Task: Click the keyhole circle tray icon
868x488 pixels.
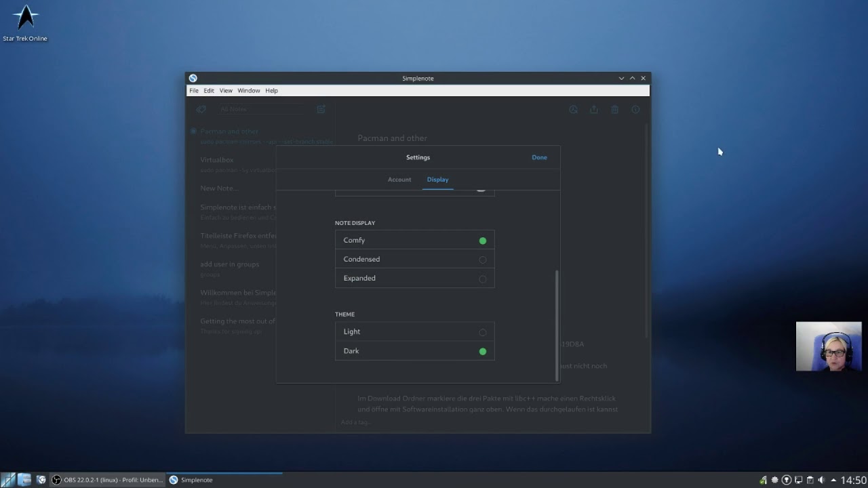Action: 787,480
